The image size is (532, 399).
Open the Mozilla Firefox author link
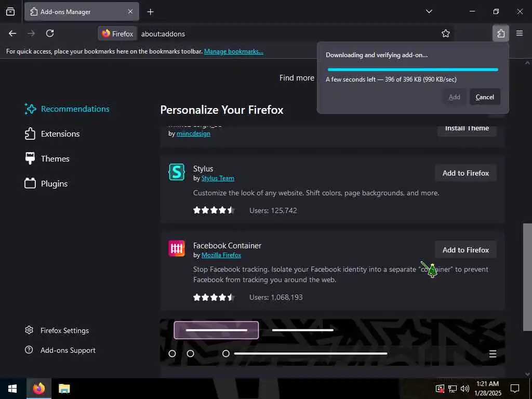coord(221,255)
